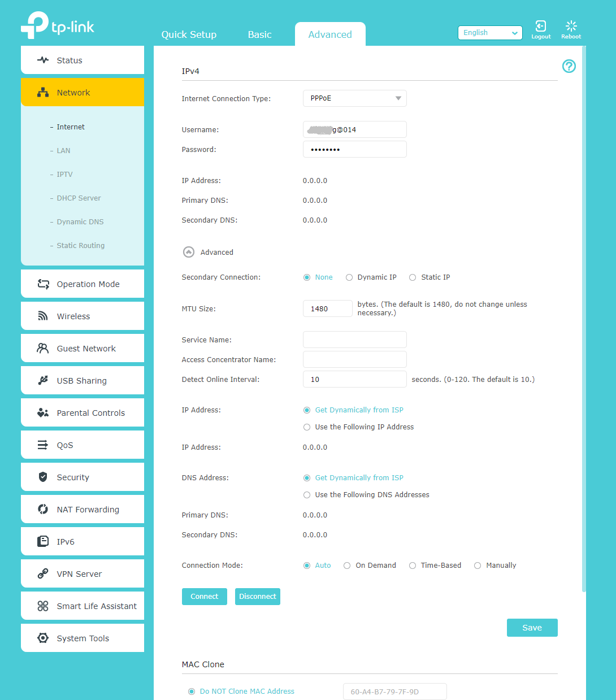The width and height of the screenshot is (616, 700).
Task: Switch to the Basic tab
Action: click(x=260, y=34)
